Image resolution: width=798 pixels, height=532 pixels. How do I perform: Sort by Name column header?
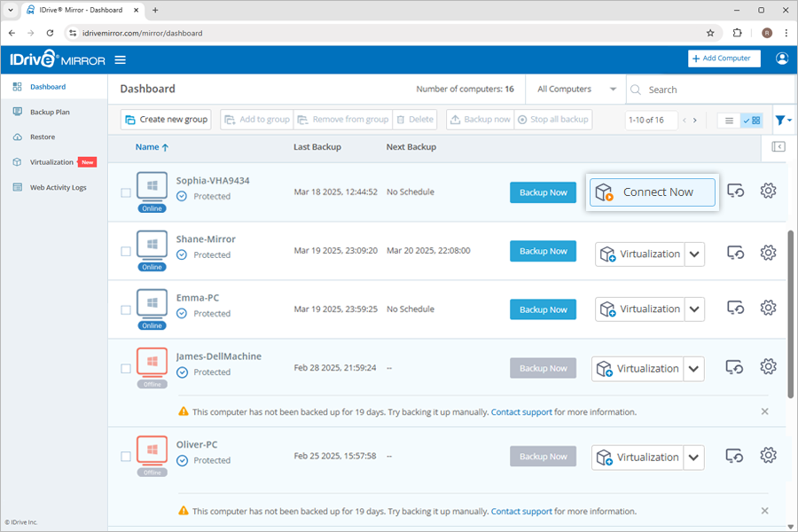point(152,147)
